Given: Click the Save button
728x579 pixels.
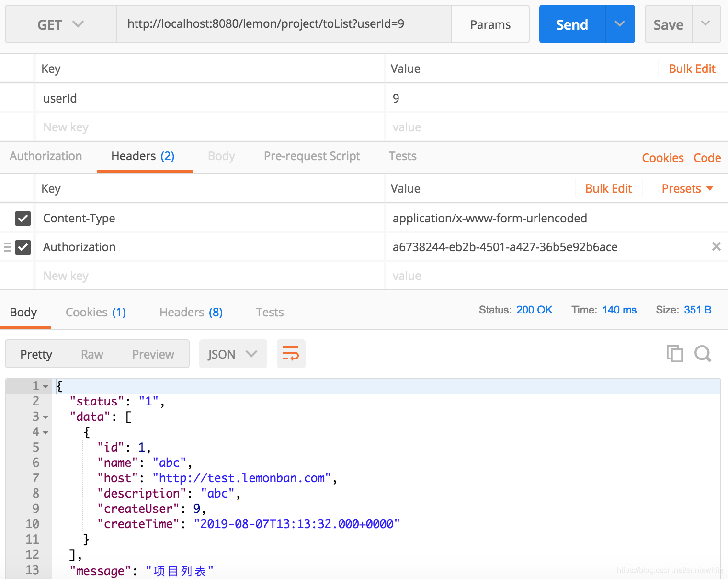Looking at the screenshot, I should (669, 24).
